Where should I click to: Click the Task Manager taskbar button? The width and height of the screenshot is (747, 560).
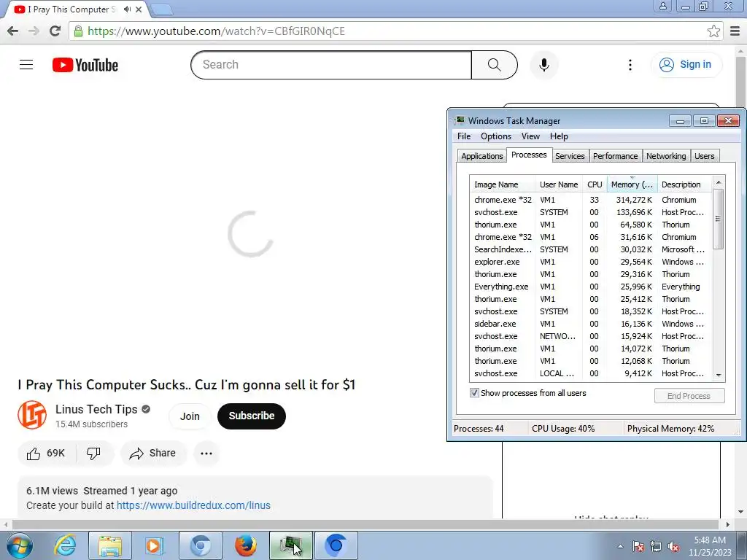[x=291, y=545]
